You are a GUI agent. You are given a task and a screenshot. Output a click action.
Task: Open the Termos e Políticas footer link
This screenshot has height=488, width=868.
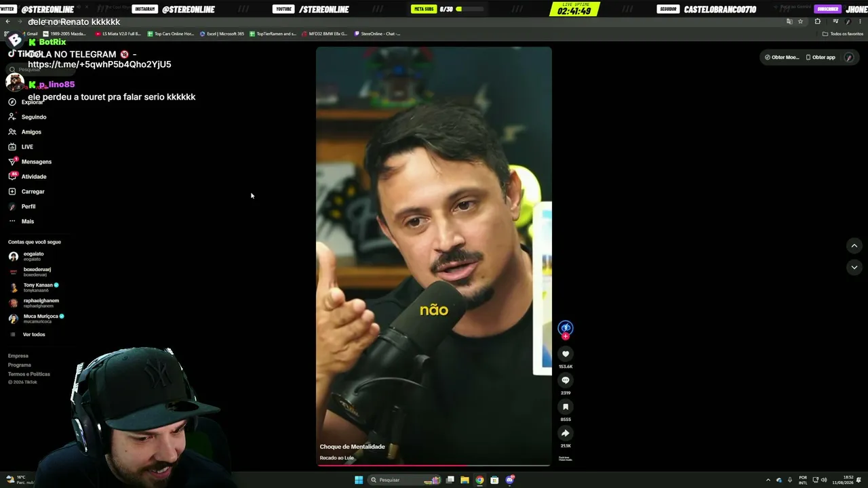pos(29,374)
